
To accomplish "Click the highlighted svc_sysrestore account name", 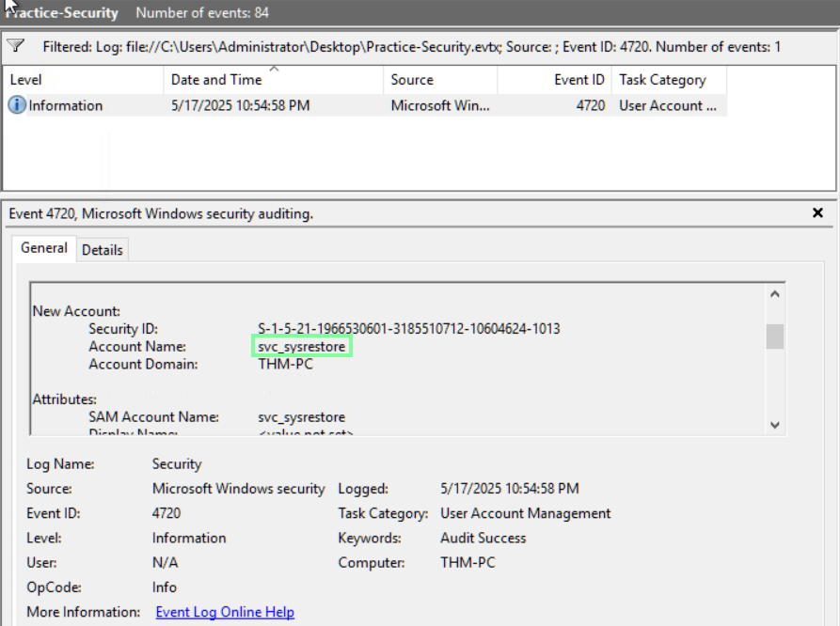I will (302, 347).
